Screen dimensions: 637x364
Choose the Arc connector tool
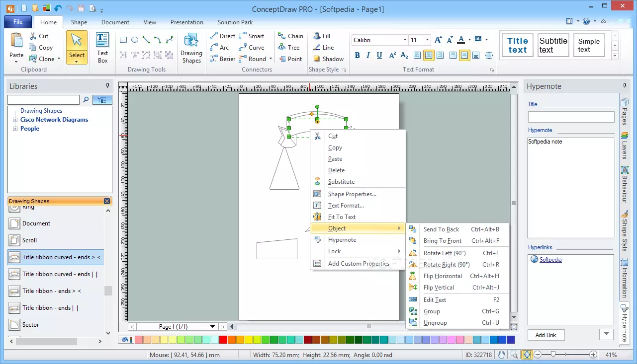(x=219, y=47)
